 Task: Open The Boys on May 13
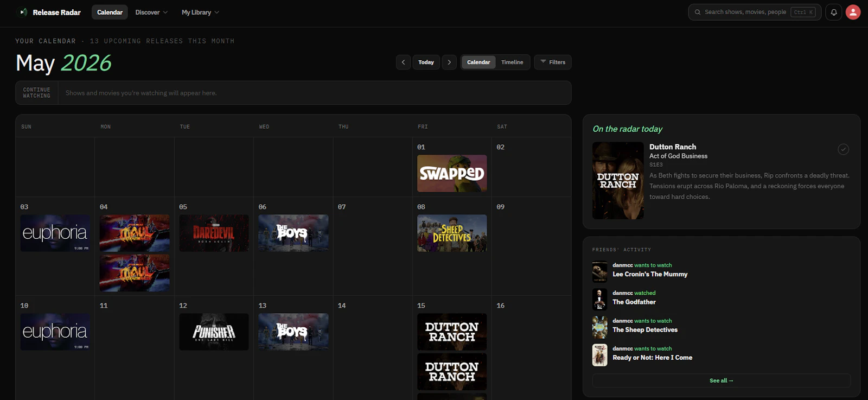tap(293, 332)
